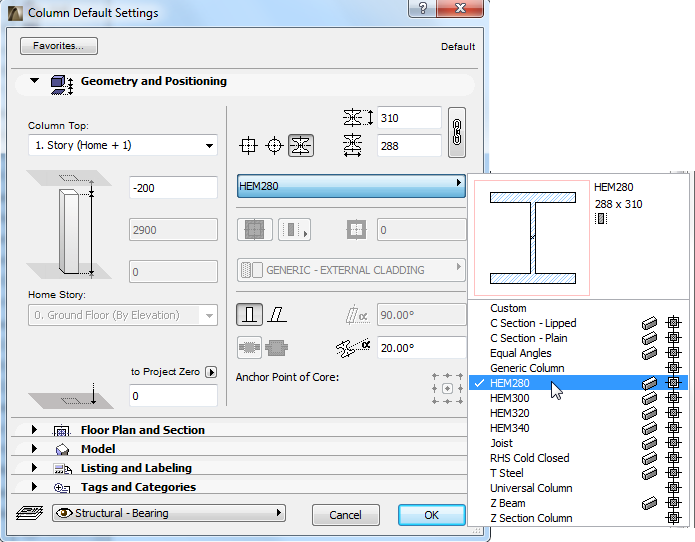Click the top offset field -200
The image size is (695, 542).
(x=173, y=188)
